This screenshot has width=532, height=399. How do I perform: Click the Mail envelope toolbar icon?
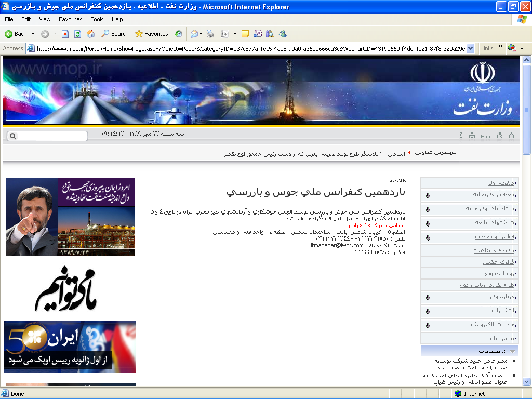point(194,34)
